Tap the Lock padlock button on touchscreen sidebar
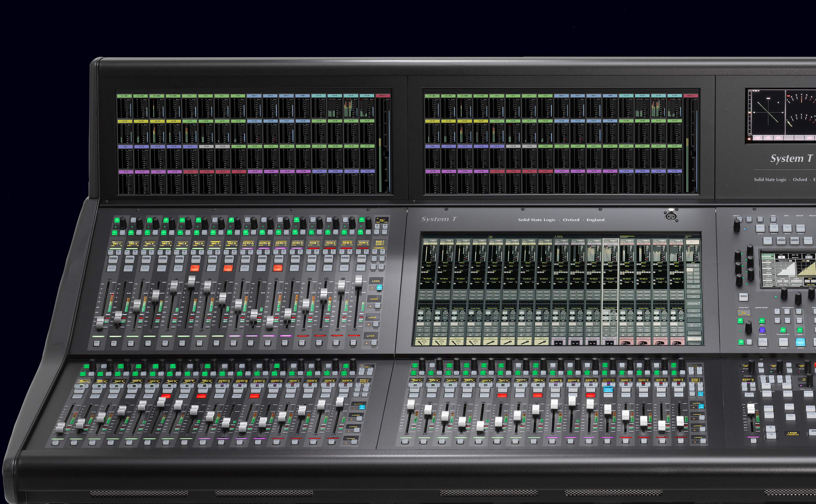This screenshot has height=504, width=816. (693, 266)
